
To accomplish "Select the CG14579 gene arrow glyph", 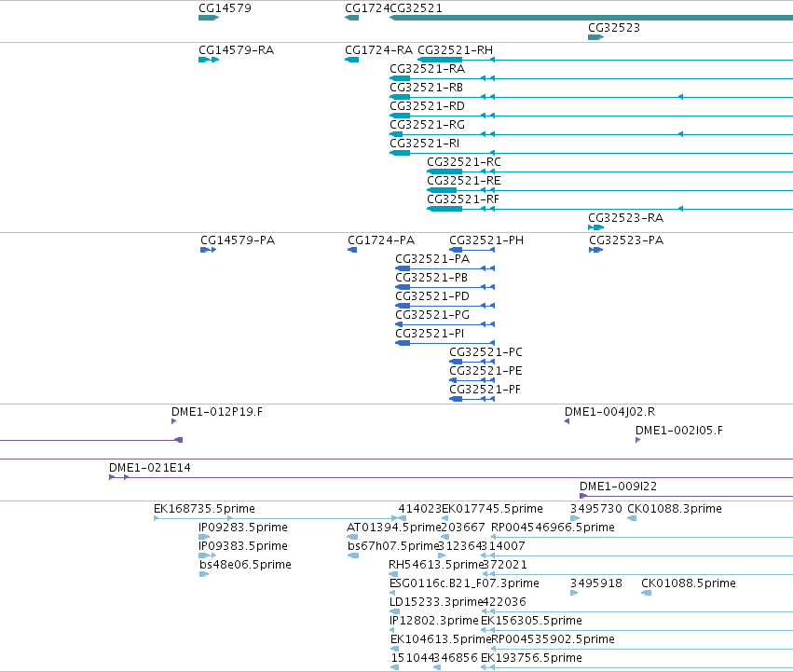I will point(209,18).
